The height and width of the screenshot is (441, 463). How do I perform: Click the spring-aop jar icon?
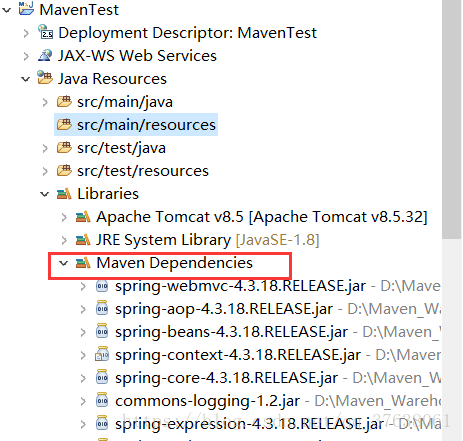[x=102, y=309]
